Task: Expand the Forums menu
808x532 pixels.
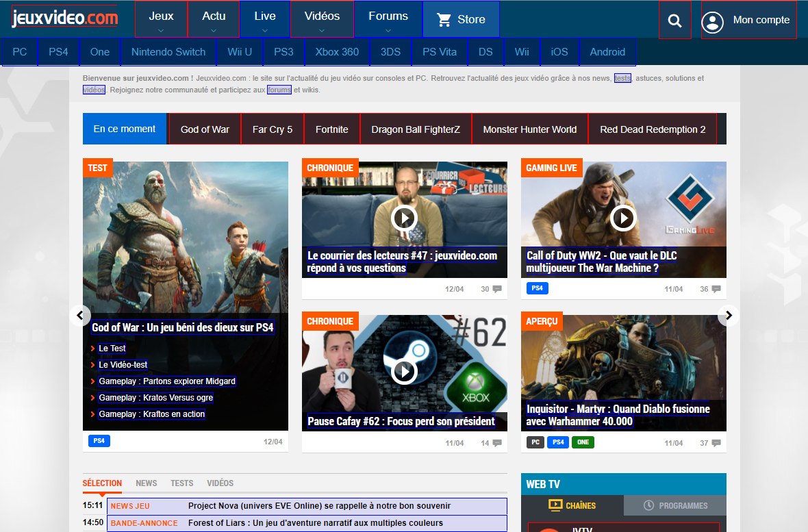Action: coord(388,19)
